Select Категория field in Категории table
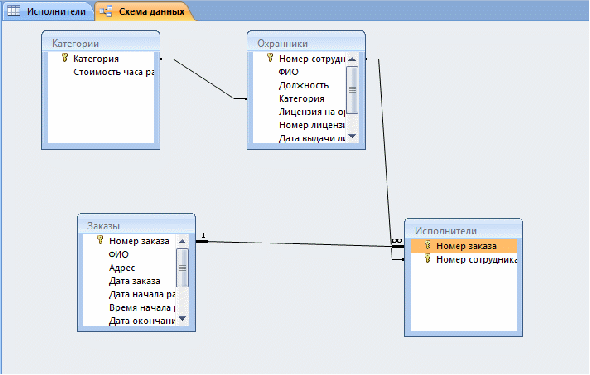Viewport: 590px width, 375px height. click(x=96, y=59)
